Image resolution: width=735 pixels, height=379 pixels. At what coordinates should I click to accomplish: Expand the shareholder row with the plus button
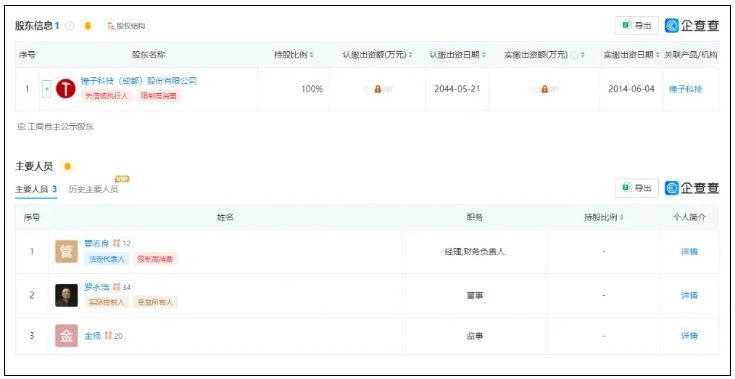click(46, 89)
